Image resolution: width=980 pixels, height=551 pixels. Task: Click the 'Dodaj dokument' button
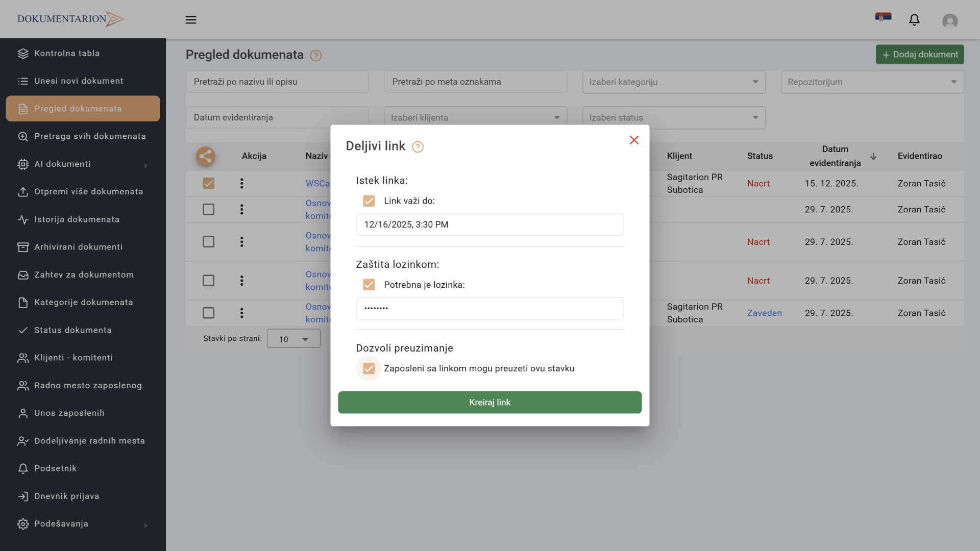[919, 55]
